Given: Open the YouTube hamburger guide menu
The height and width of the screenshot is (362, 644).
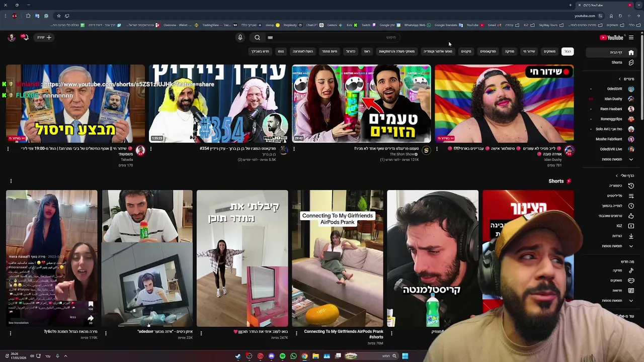Looking at the screenshot, I should 631,38.
